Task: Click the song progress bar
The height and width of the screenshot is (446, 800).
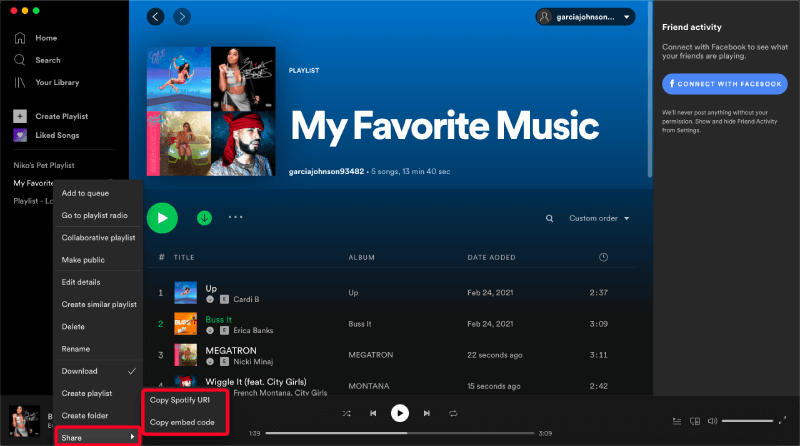Action: click(401, 433)
